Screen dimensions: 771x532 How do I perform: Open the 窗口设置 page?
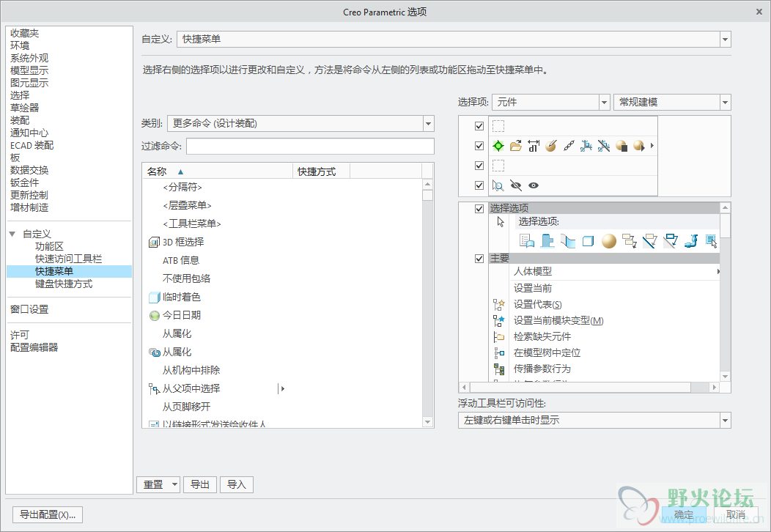[29, 309]
